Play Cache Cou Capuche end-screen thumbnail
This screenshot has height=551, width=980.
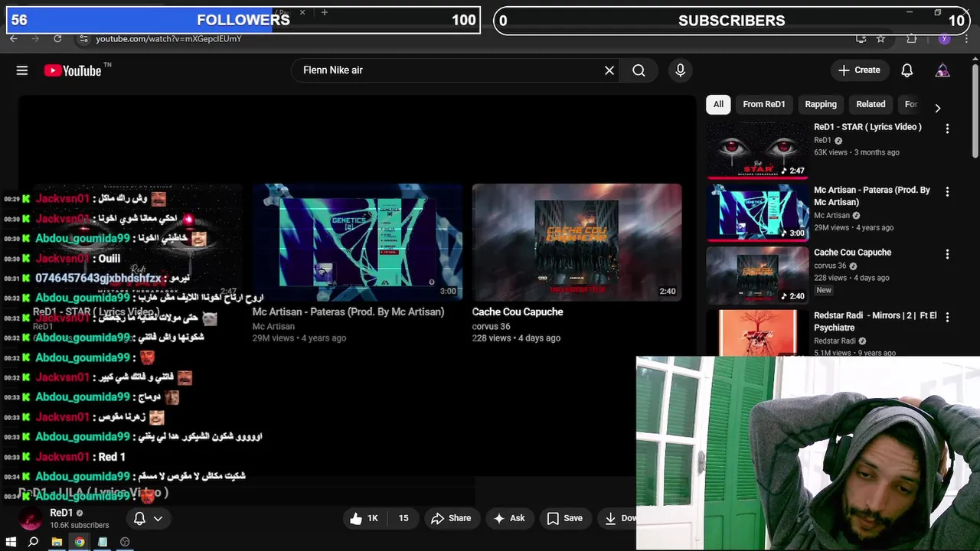tap(577, 243)
